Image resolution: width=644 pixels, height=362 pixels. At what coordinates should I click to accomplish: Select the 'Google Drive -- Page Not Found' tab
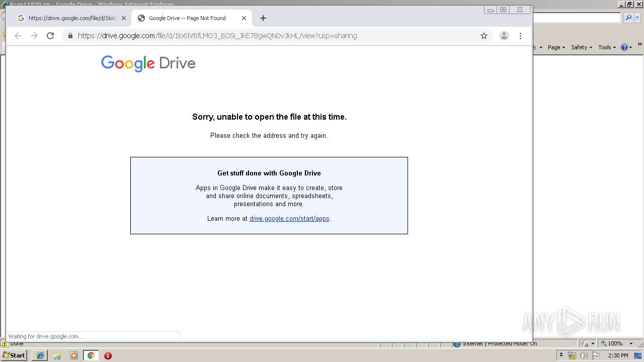191,18
